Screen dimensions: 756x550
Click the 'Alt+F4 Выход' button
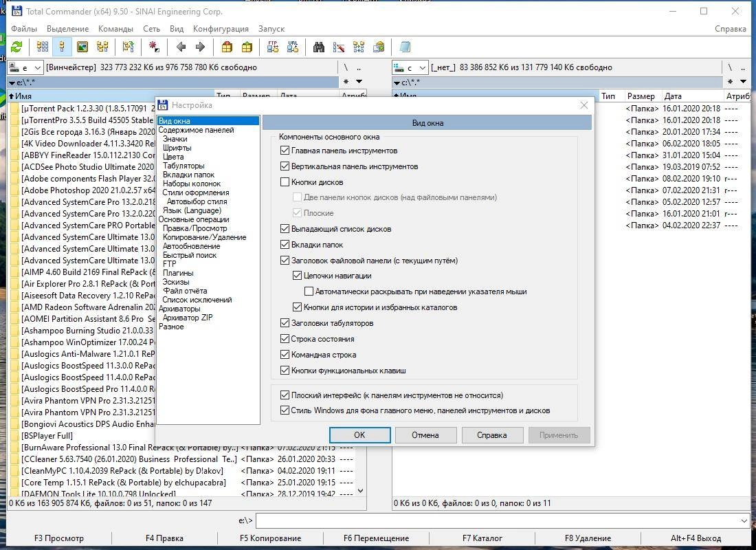(696, 538)
